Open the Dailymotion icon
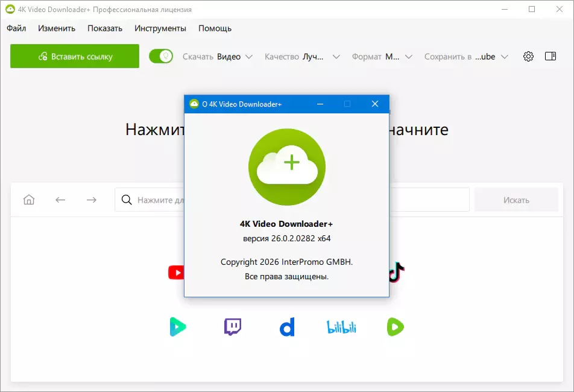Image resolution: width=574 pixels, height=392 pixels. click(x=286, y=327)
